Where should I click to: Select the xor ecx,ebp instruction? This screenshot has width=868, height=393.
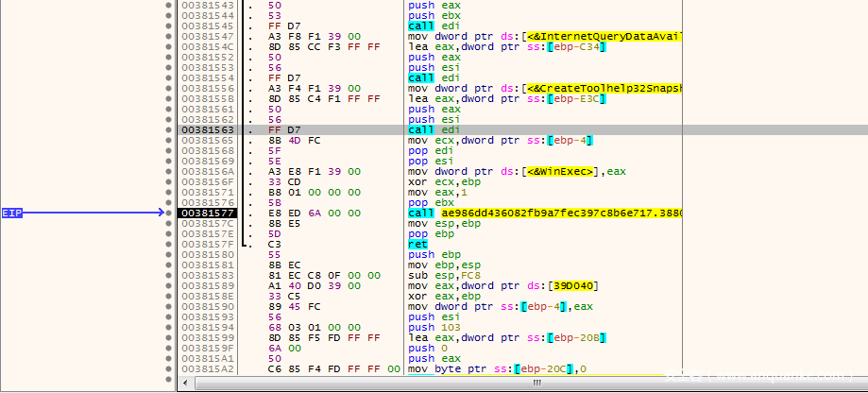pos(437,182)
